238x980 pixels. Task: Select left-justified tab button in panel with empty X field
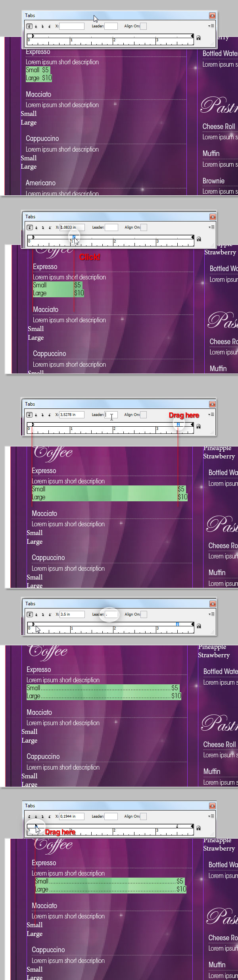29,26
